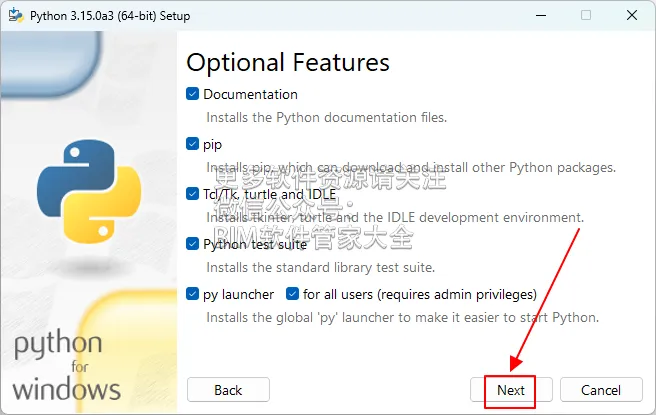Cancel the Python setup
656x415 pixels.
(600, 390)
